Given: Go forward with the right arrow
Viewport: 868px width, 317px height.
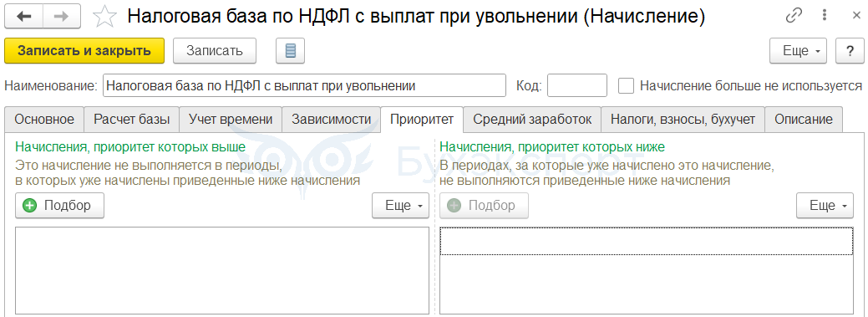Looking at the screenshot, I should 62,17.
